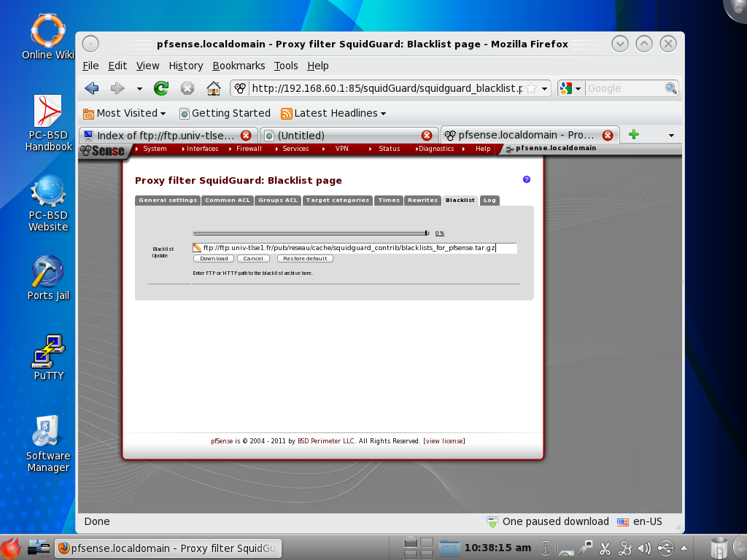Open the History menu

pos(186,66)
